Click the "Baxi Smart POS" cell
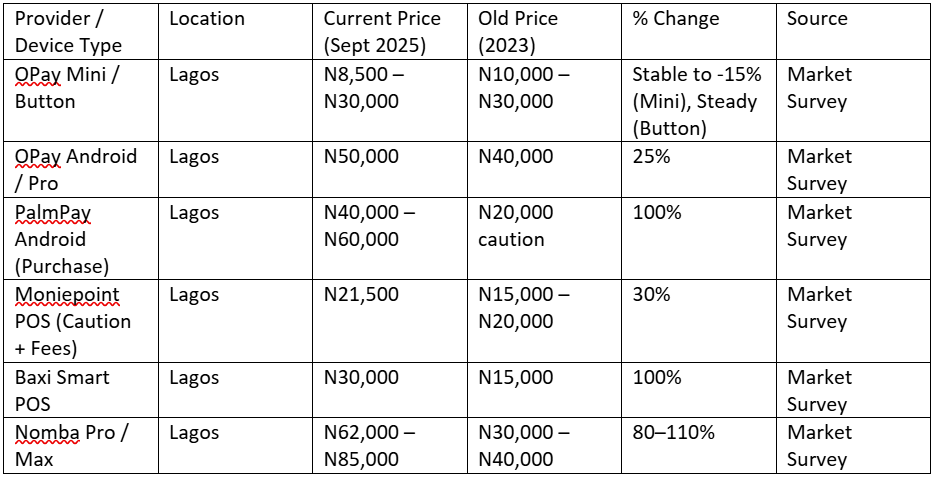This screenshot has height=479, width=936. [x=62, y=391]
